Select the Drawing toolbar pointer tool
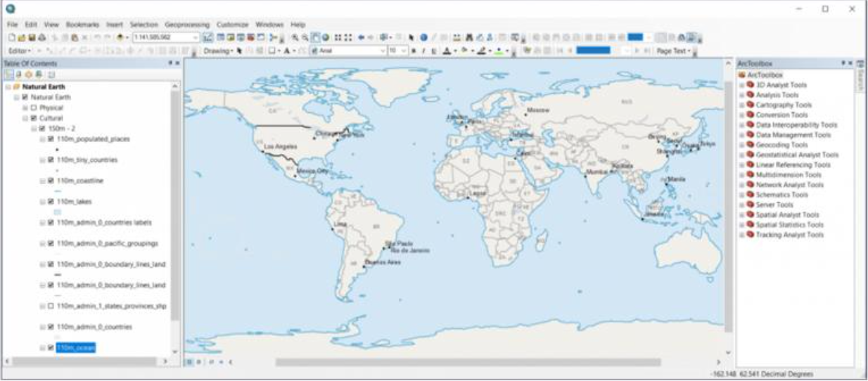 pos(240,51)
